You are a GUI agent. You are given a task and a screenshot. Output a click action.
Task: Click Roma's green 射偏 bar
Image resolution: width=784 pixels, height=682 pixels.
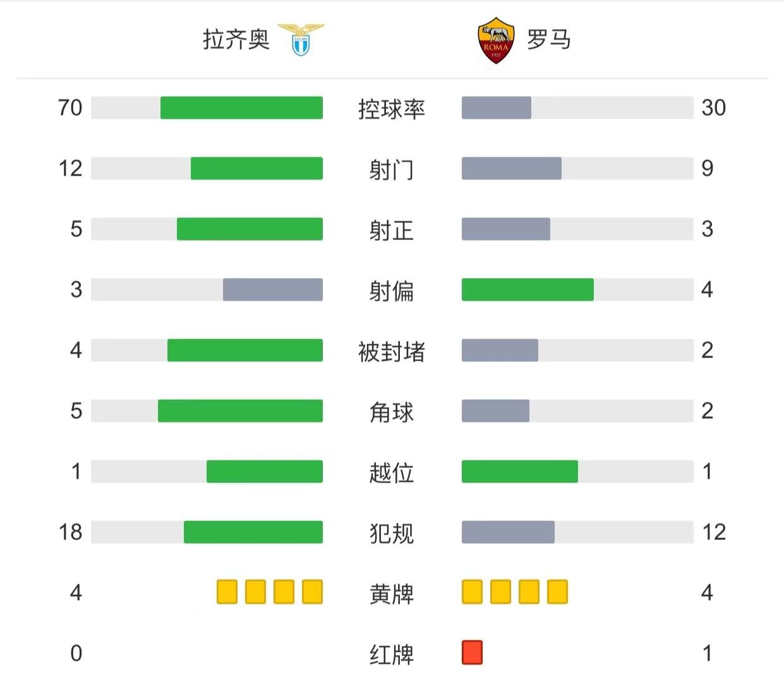(528, 290)
